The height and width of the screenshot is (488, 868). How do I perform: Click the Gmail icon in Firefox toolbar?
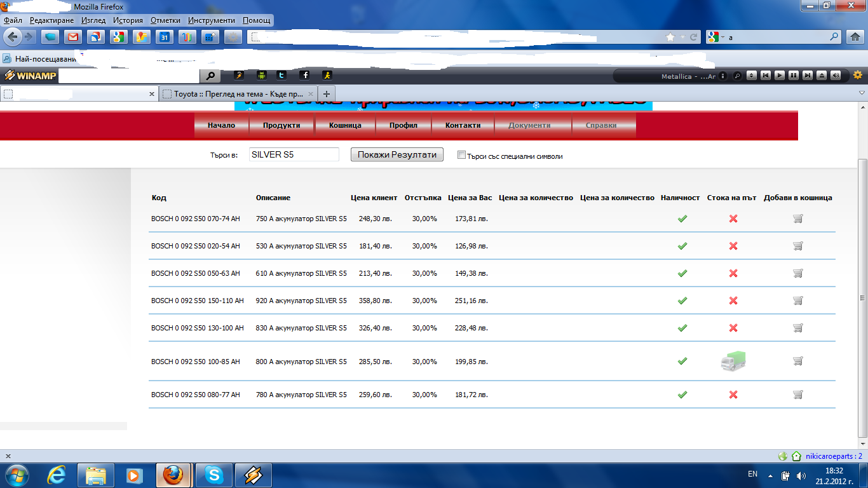(72, 37)
